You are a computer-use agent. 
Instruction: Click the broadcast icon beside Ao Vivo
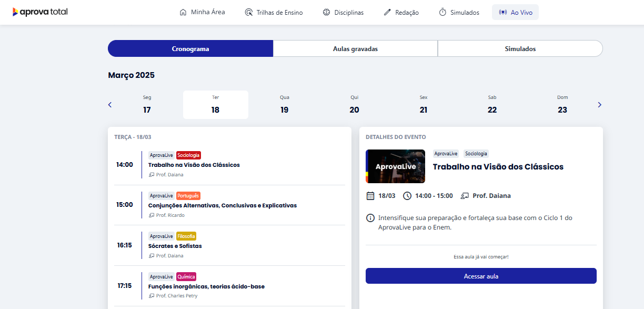tap(503, 12)
